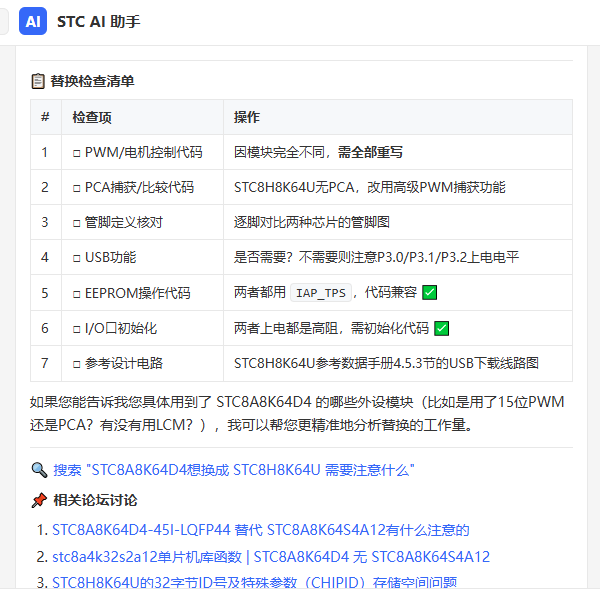600x592 pixels.
Task: Click the magnifier icon beside 搜索 link
Action: [39, 470]
